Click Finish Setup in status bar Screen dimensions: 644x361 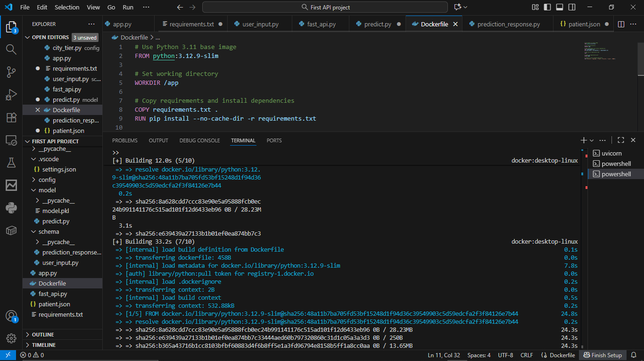(x=603, y=355)
